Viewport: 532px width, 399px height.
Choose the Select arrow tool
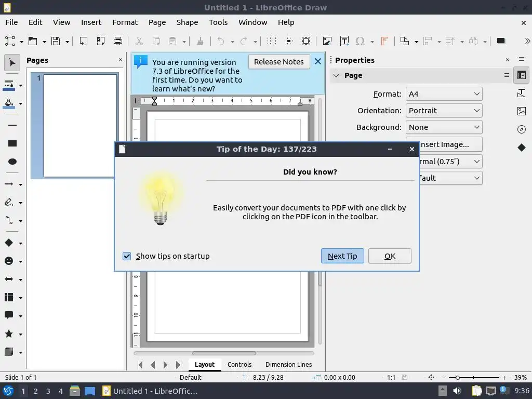coord(12,63)
